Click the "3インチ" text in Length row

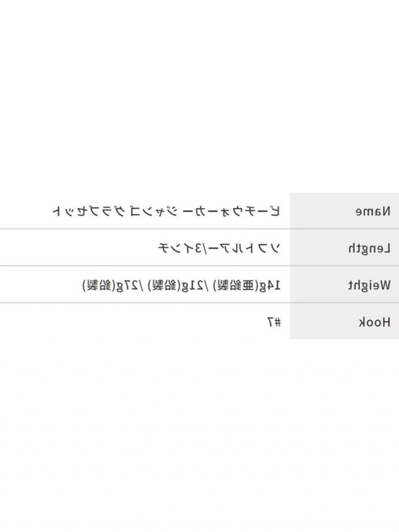point(180,248)
